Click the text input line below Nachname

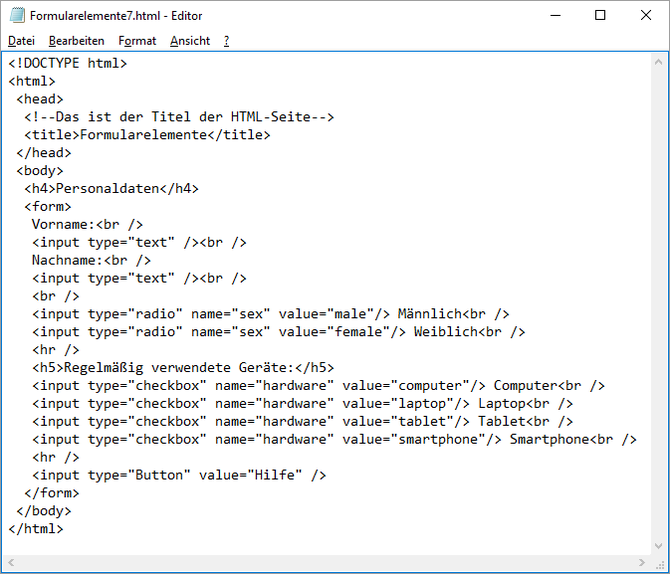coord(139,278)
